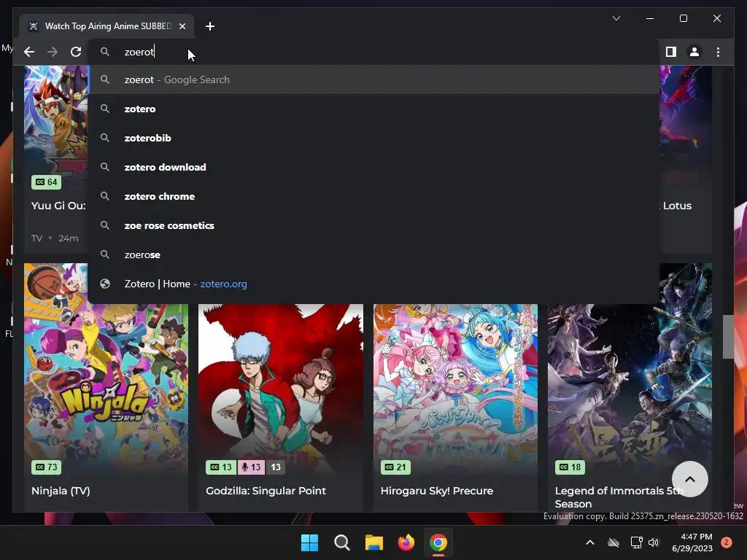The height and width of the screenshot is (560, 747).
Task: Choose the 'zoerose' suggestion
Action: point(374,254)
